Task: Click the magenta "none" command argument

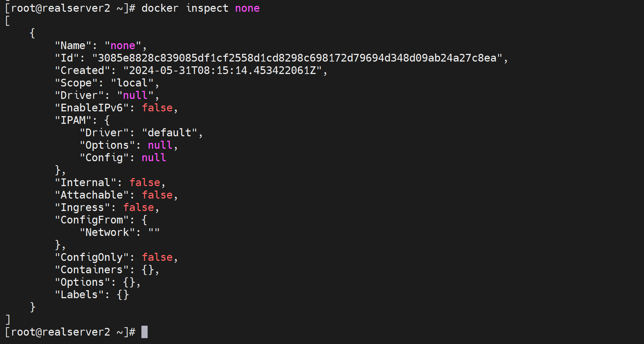Action: click(247, 8)
